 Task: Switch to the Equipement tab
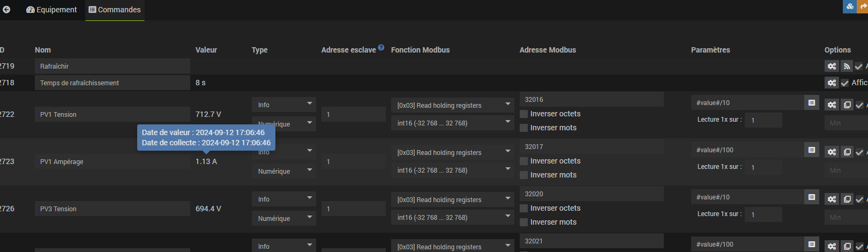coord(51,10)
